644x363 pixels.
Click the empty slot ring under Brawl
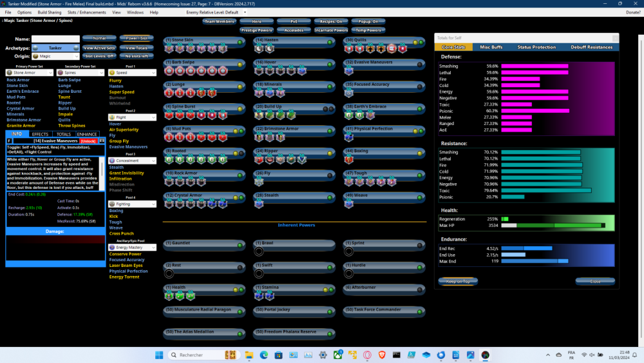pyautogui.click(x=259, y=251)
